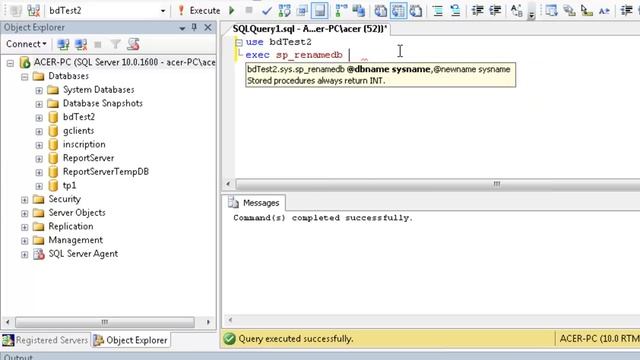Close the Object Explorer panel

pos(208,27)
